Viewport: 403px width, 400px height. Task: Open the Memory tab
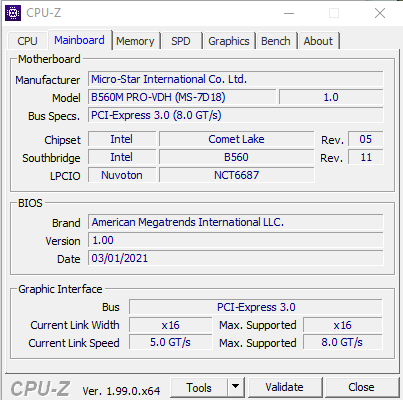click(135, 41)
